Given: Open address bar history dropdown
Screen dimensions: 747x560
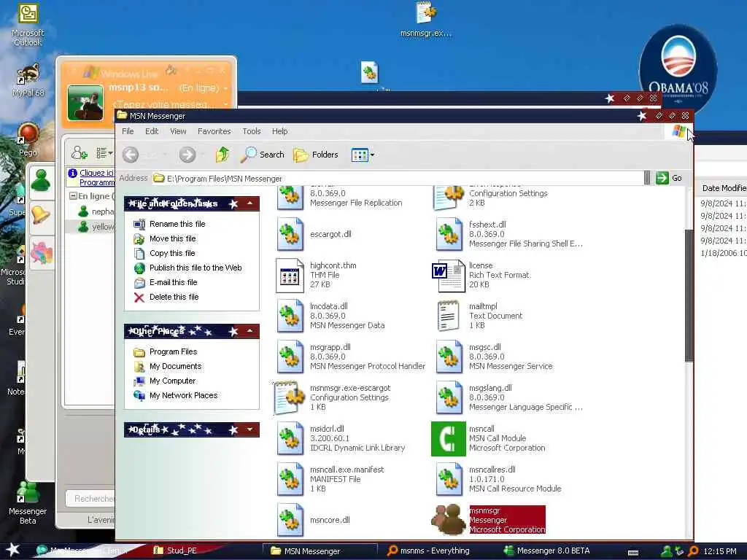Looking at the screenshot, I should pyautogui.click(x=647, y=178).
